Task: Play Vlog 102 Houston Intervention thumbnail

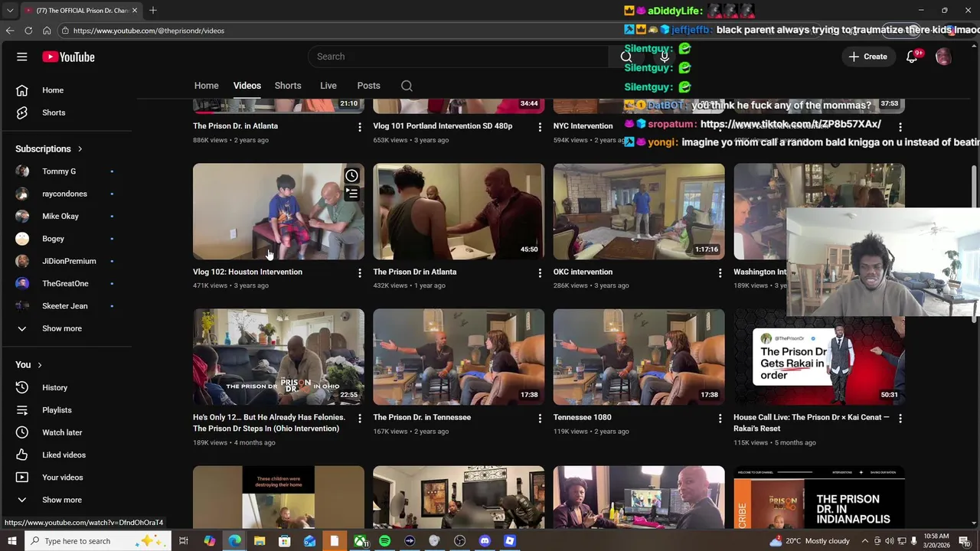Action: pos(279,212)
